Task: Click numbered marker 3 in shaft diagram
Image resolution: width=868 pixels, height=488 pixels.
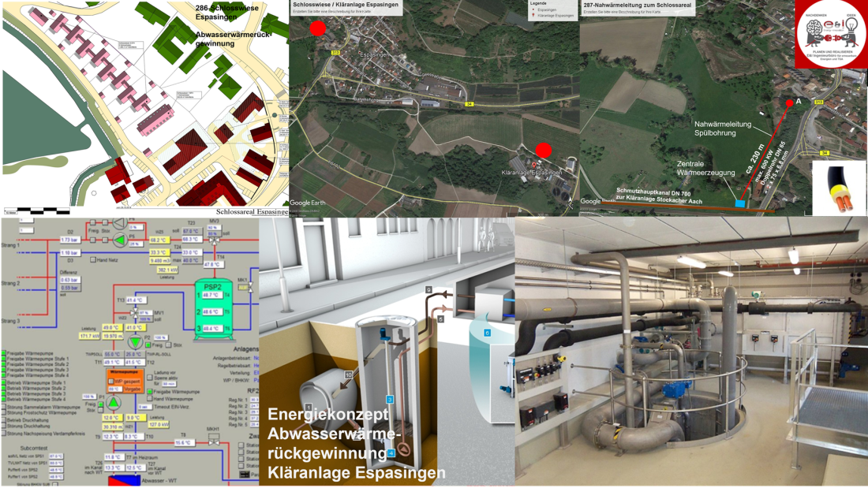Action: click(x=389, y=400)
